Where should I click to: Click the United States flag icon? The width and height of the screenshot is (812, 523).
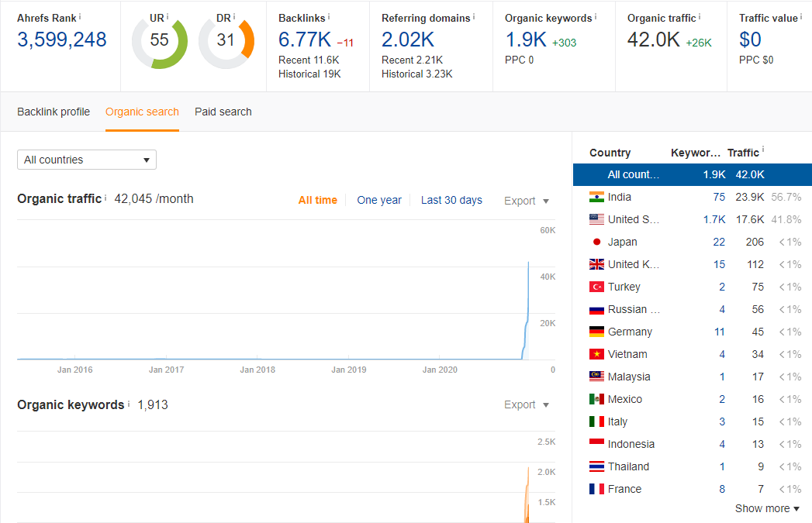click(x=597, y=219)
